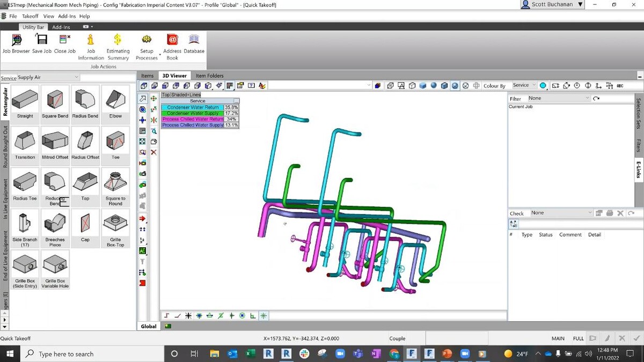Image resolution: width=644 pixels, height=362 pixels.
Task: Toggle the arrow select mode tool
Action: pyautogui.click(x=143, y=99)
